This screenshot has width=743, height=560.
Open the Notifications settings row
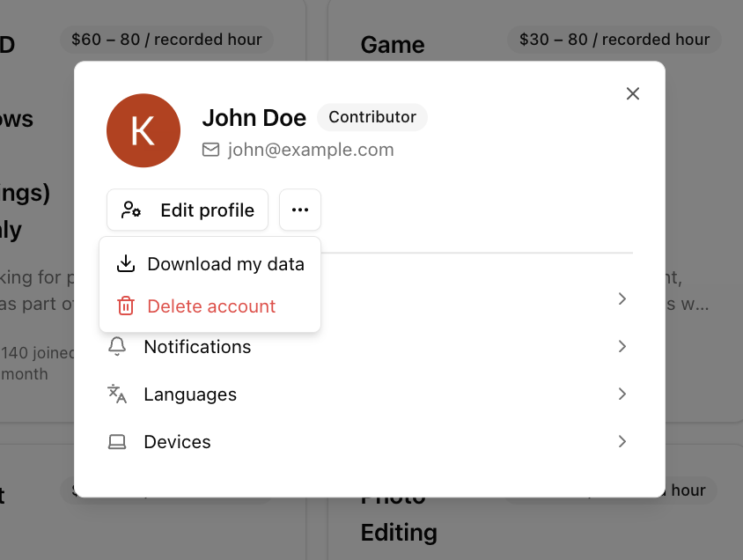pos(370,347)
